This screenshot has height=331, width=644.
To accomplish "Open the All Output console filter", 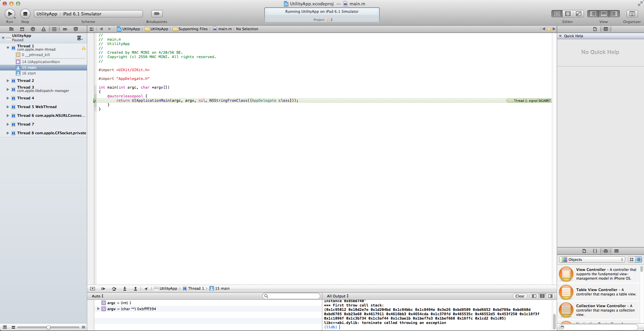I will click(338, 296).
